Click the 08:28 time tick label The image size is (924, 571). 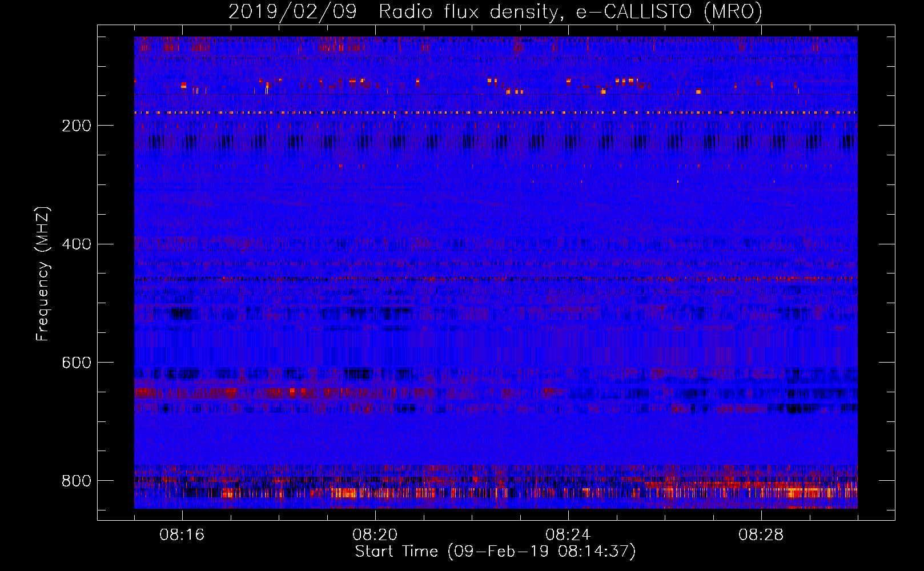pyautogui.click(x=761, y=535)
